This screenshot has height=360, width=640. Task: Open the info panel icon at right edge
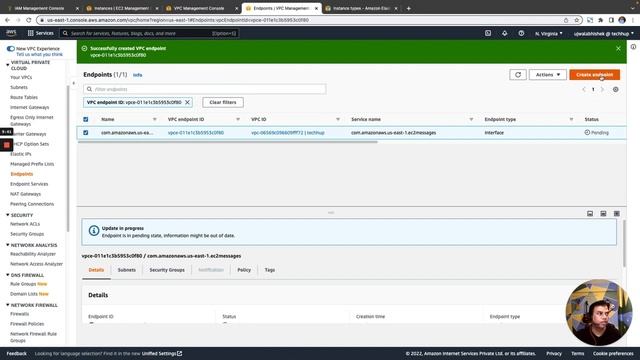(633, 47)
